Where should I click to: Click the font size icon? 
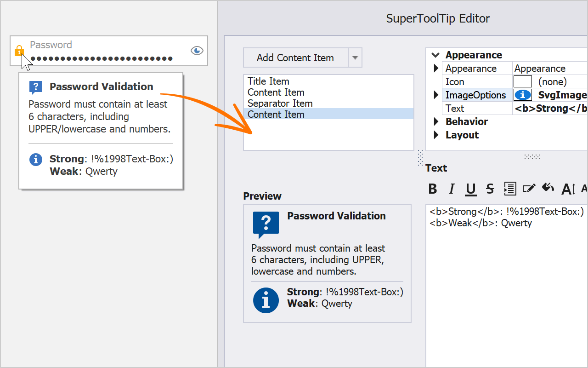tap(568, 189)
